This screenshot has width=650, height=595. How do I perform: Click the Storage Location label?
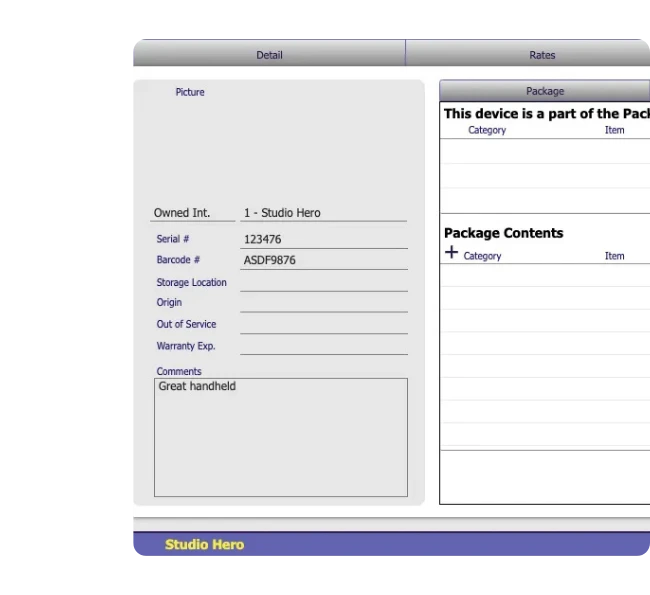[x=192, y=282]
